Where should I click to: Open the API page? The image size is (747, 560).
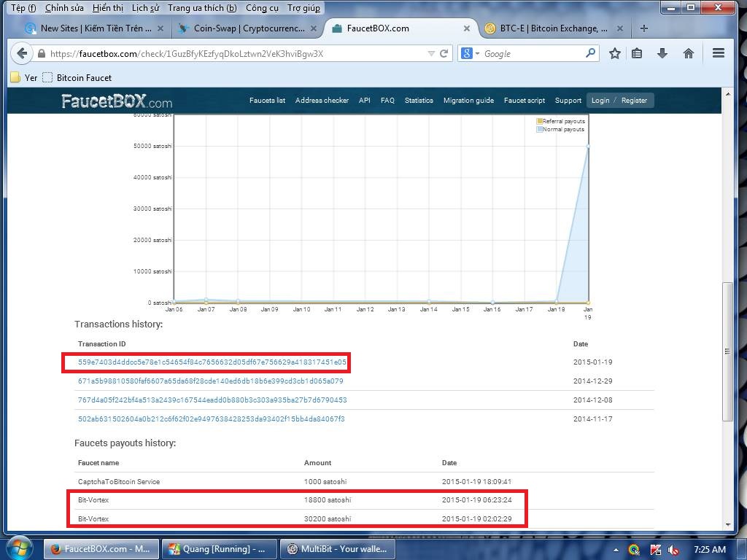365,101
